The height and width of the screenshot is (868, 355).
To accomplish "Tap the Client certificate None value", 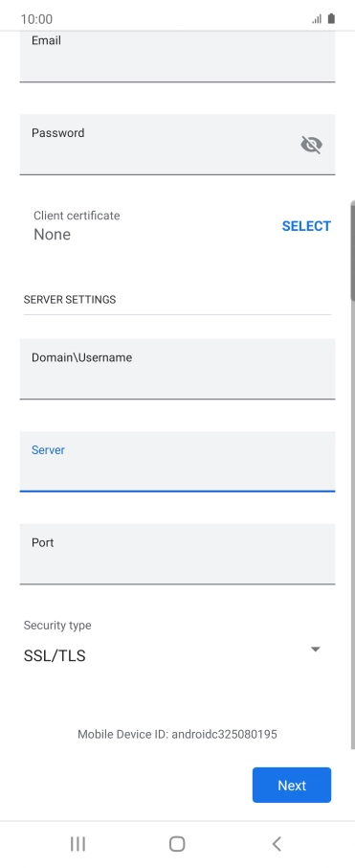I will coord(53,234).
